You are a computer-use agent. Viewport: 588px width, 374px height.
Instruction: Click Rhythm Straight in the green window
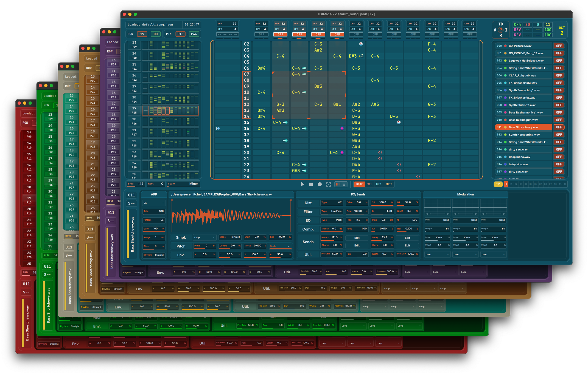pos(69,326)
